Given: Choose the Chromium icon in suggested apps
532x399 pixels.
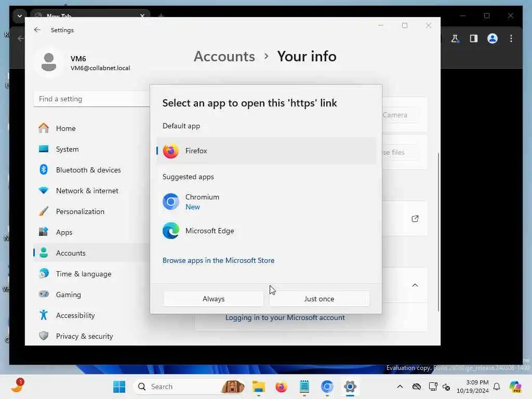Looking at the screenshot, I should pos(170,202).
